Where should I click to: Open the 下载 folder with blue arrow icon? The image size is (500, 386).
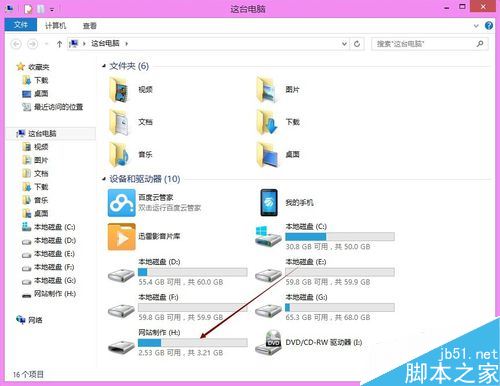coord(267,122)
